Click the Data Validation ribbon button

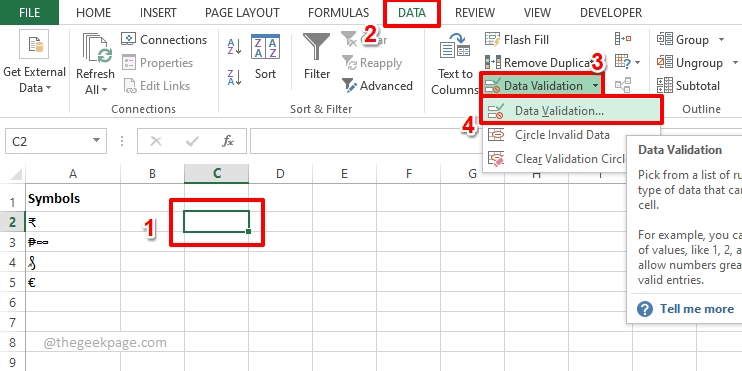(x=534, y=86)
